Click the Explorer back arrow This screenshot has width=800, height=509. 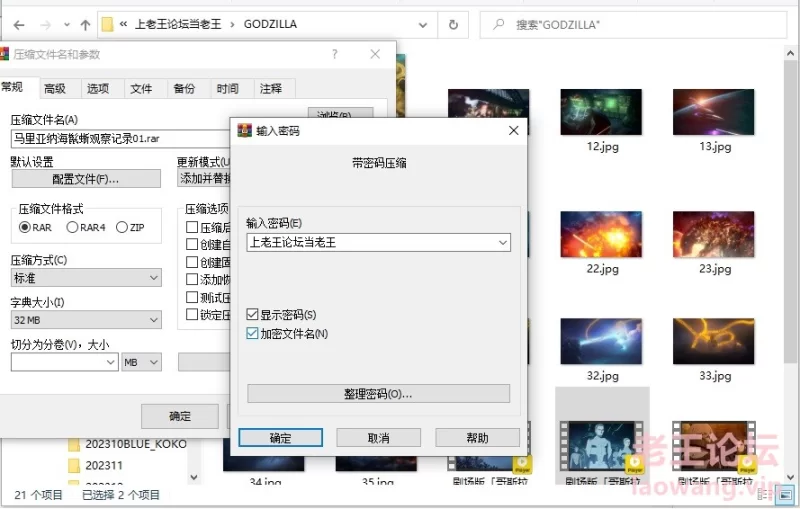click(x=19, y=24)
